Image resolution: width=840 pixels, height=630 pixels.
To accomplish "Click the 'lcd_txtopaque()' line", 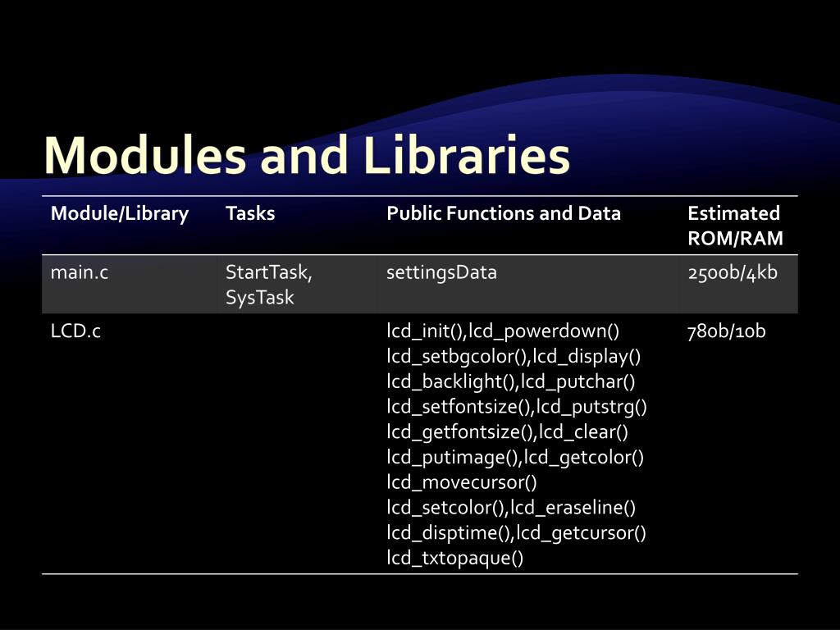I will point(454,558).
